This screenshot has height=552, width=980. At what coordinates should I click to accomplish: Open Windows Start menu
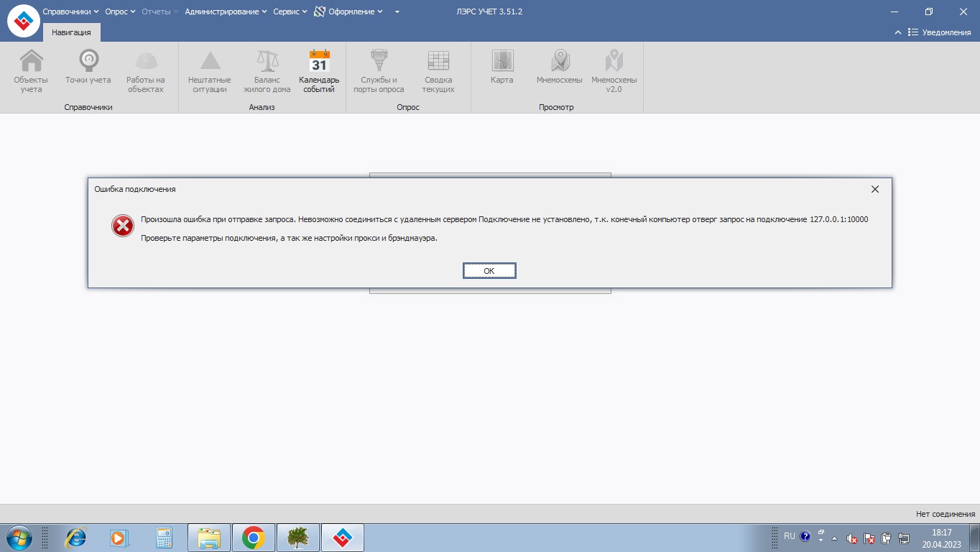18,538
